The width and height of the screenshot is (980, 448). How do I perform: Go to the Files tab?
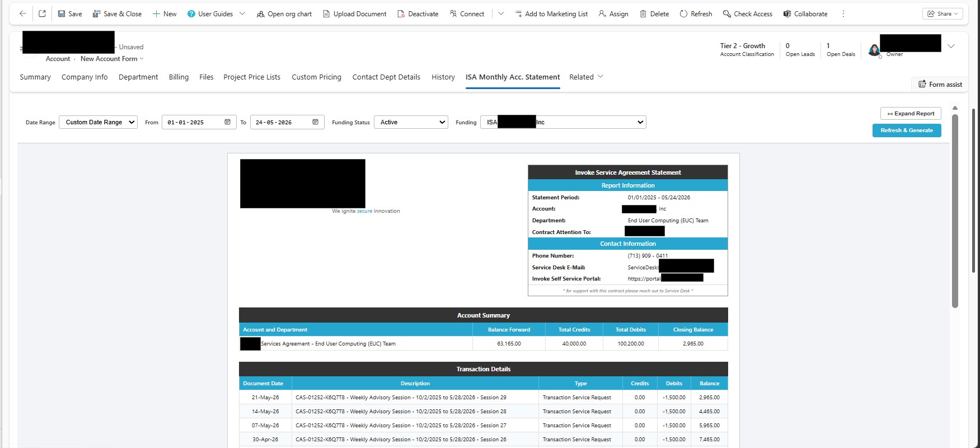tap(207, 77)
